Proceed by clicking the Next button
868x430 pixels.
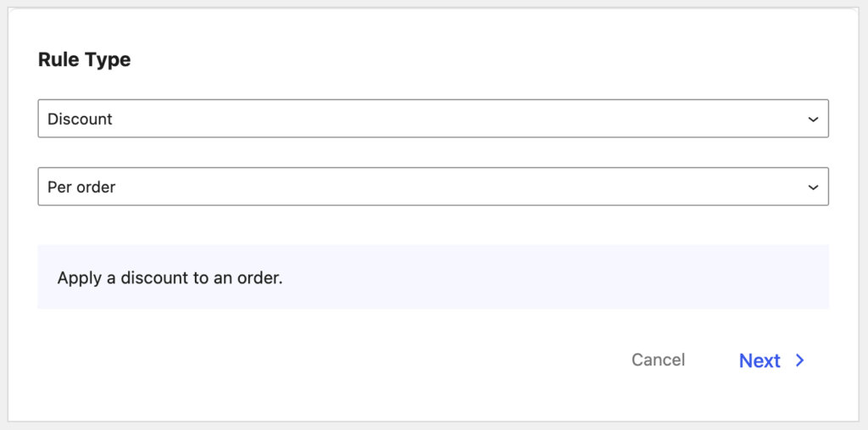(771, 360)
